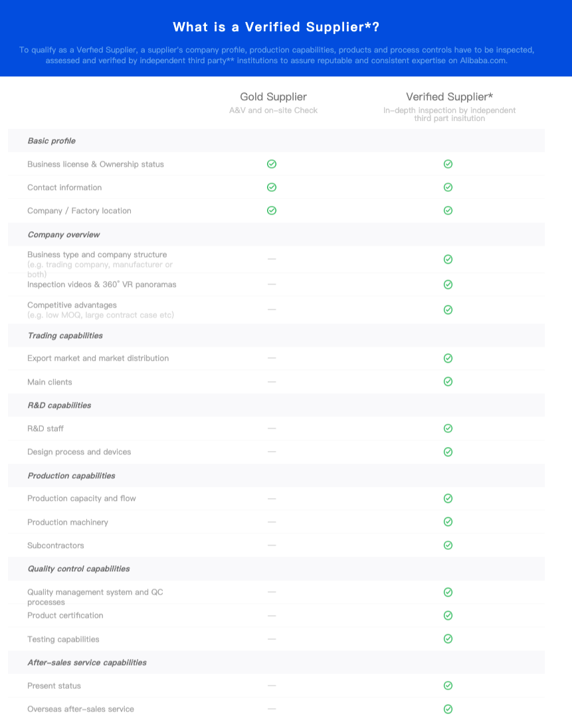Click Gold Supplier check for Company / Factory location
Screen dimensions: 572x728
[272, 211]
